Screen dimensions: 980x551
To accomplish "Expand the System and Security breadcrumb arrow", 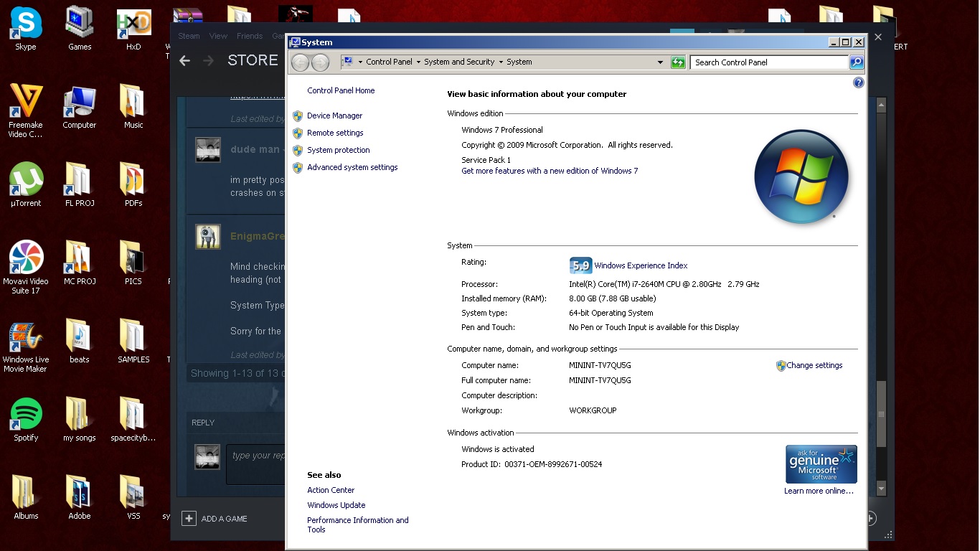I will [x=501, y=62].
